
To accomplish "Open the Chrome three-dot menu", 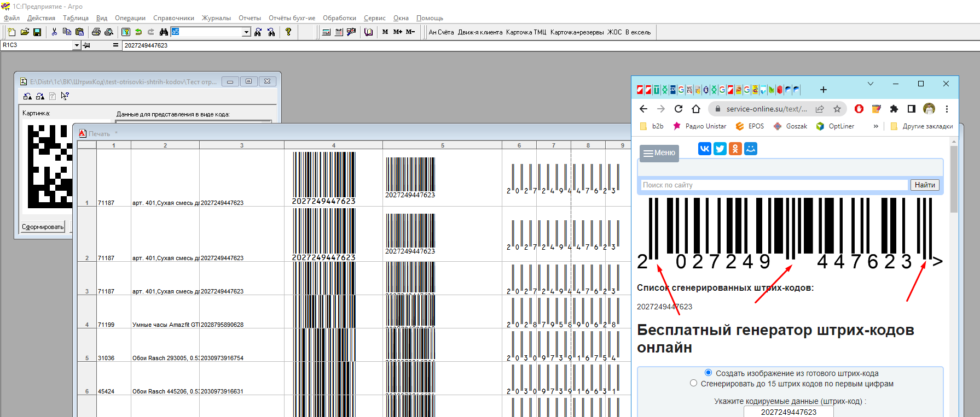I will [947, 109].
